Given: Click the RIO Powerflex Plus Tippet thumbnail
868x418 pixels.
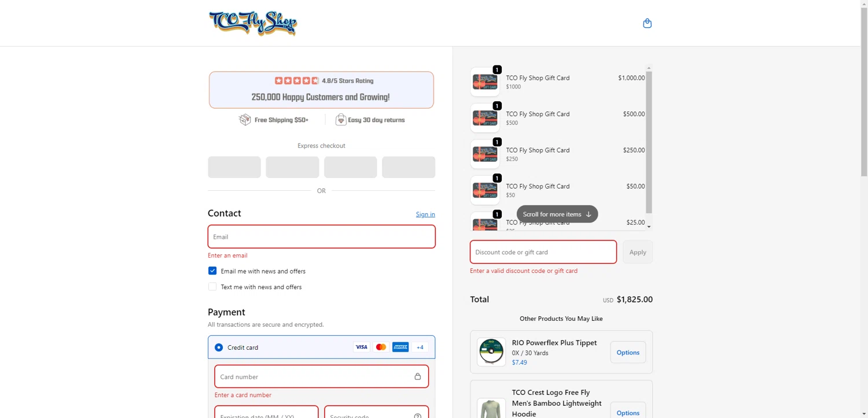Looking at the screenshot, I should tap(491, 352).
